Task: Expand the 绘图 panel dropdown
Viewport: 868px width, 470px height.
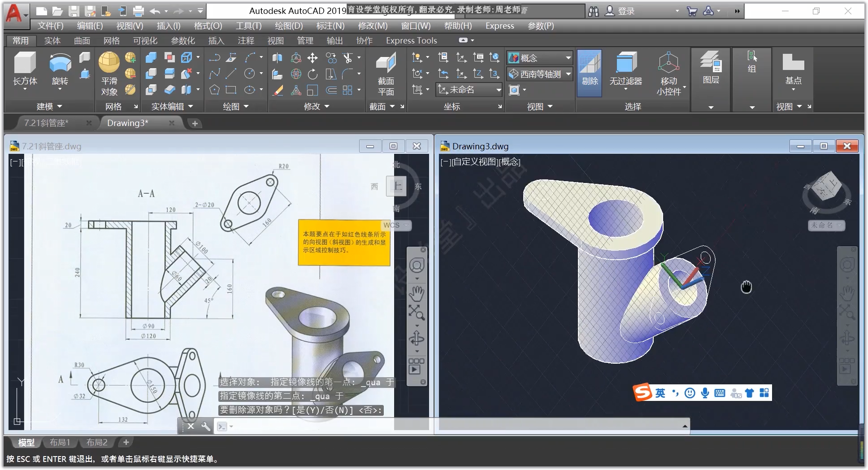Action: point(236,106)
